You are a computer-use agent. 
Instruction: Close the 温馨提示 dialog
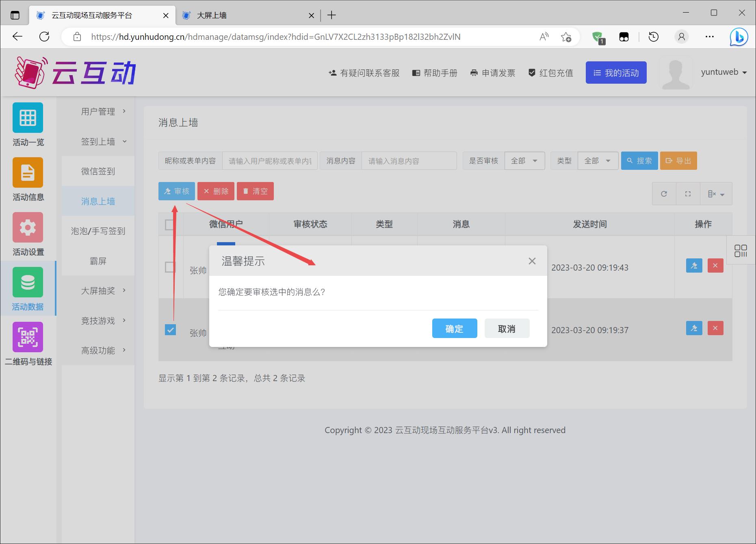coord(532,261)
